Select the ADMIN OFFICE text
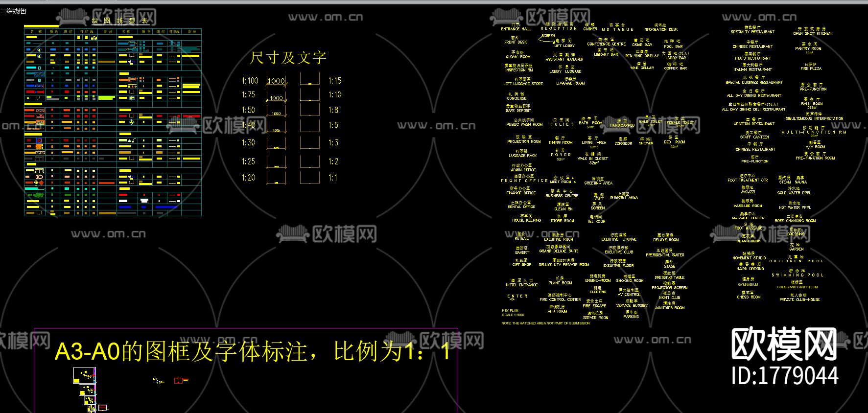868x413 pixels. [x=523, y=170]
